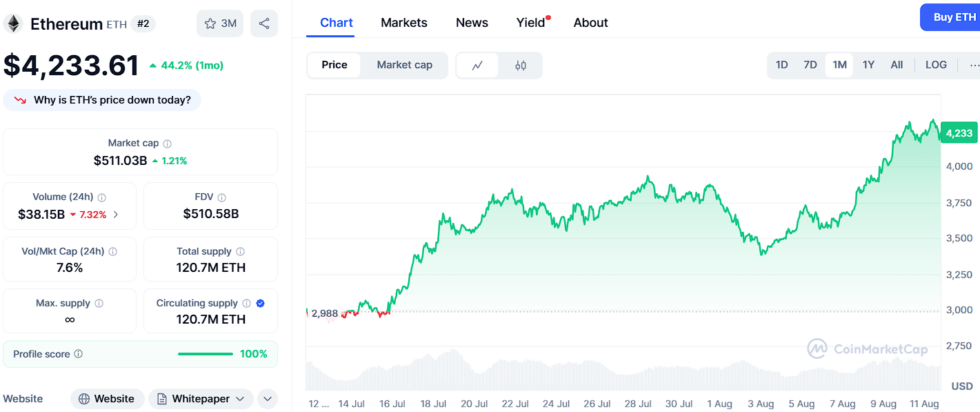The image size is (980, 412).
Task: Select the Price chart mode
Action: (334, 65)
